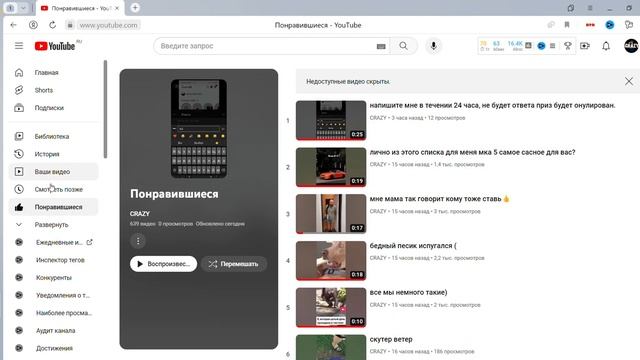Open Наиболее просма... sidebar item
Viewport: 640px width, 360px height.
coord(53,313)
